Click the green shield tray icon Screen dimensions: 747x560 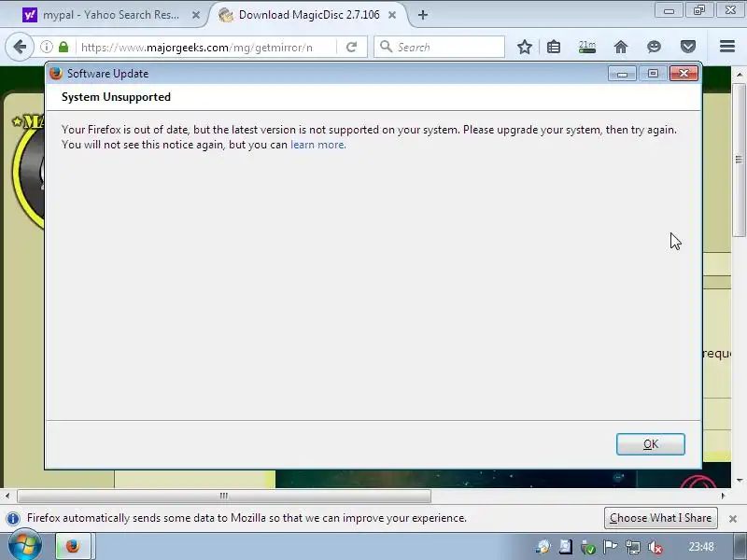click(x=587, y=547)
